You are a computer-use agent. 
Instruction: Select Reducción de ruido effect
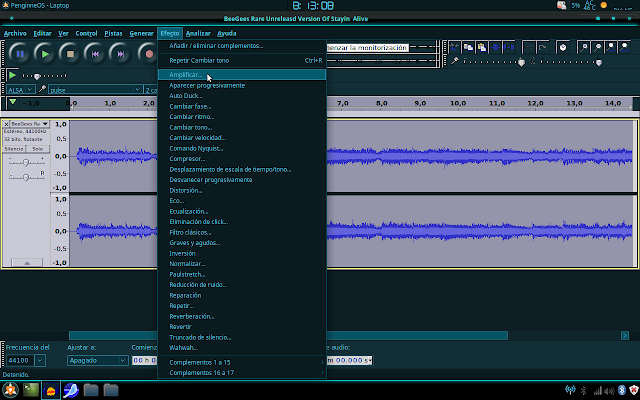[242, 284]
